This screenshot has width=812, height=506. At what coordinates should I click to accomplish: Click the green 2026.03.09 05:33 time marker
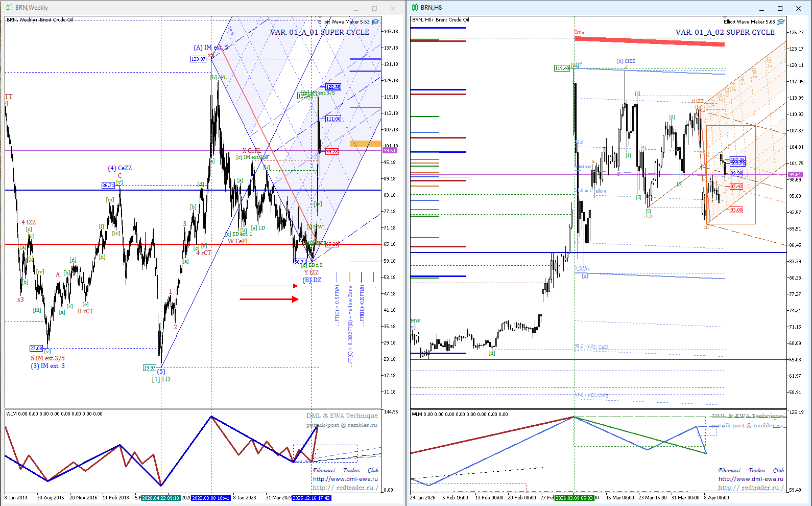(574, 498)
